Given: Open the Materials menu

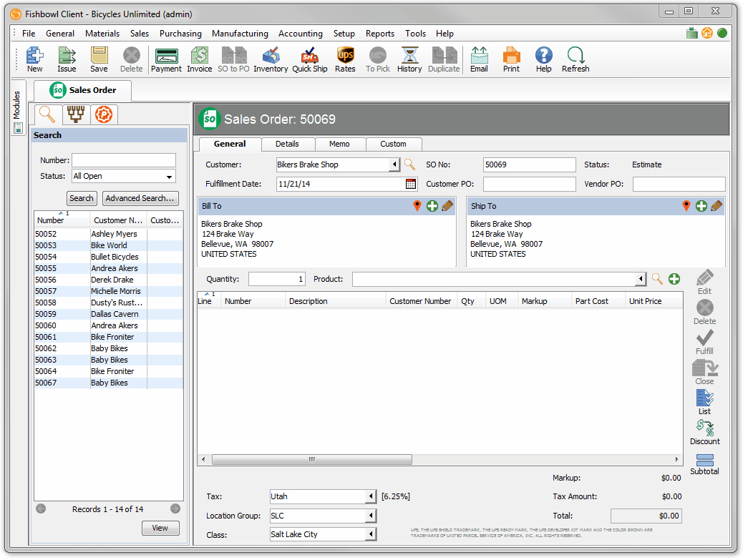Looking at the screenshot, I should [102, 33].
